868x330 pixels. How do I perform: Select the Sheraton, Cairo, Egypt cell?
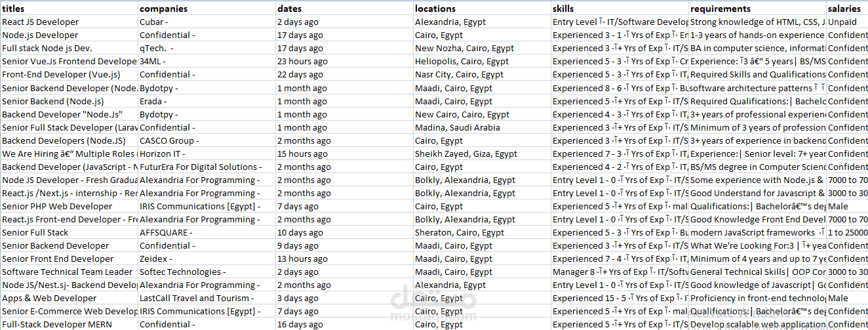pos(482,232)
